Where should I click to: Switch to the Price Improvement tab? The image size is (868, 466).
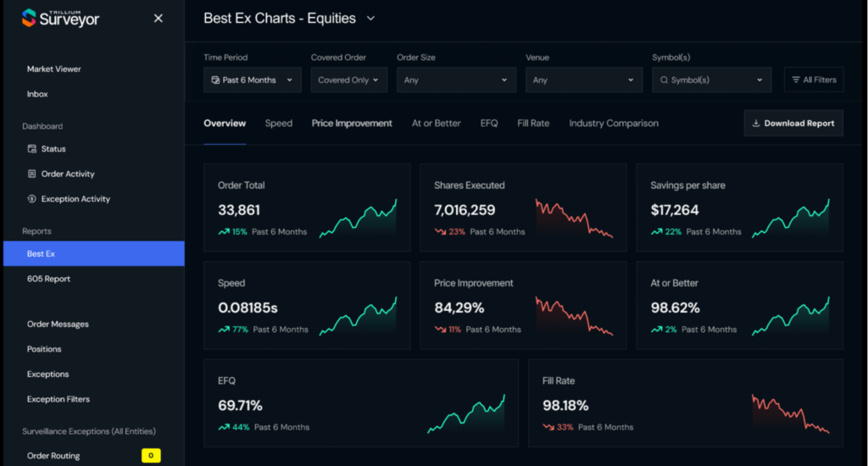[x=352, y=123]
